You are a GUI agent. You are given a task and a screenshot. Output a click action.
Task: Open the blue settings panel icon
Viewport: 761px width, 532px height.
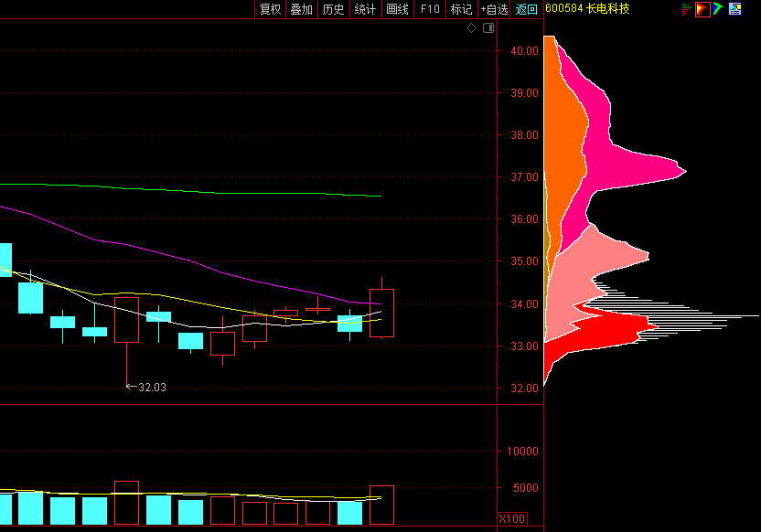[734, 9]
